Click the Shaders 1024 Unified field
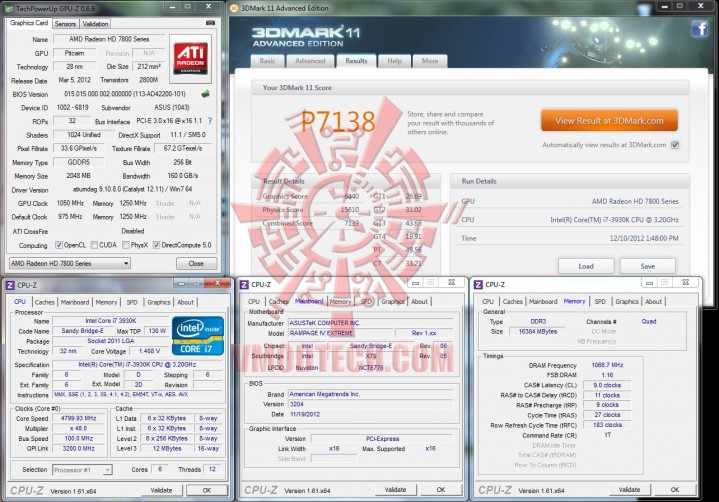 click(x=84, y=135)
